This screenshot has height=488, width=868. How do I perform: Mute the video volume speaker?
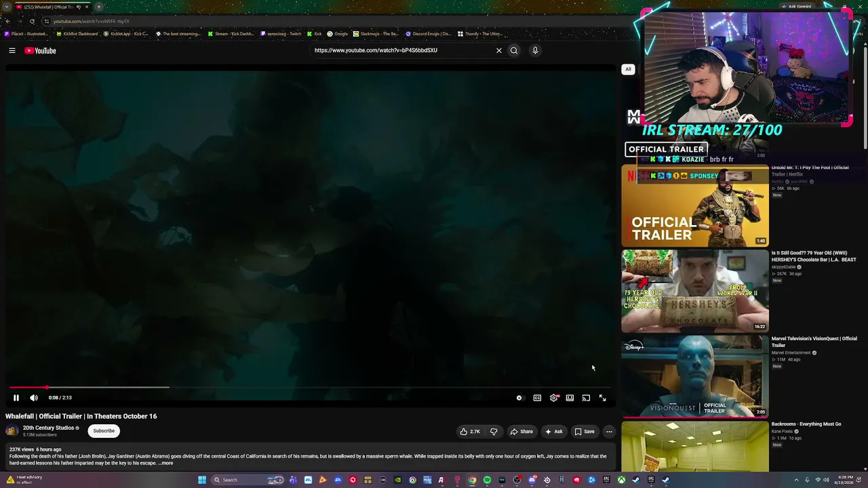coord(34,398)
